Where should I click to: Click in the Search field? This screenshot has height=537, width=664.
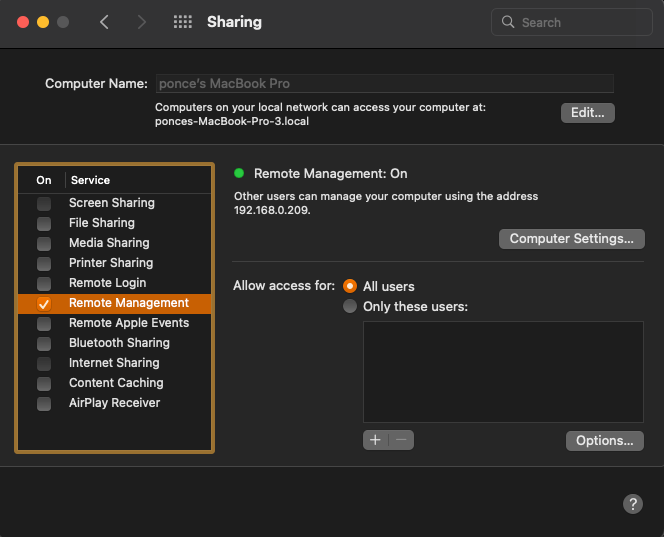pyautogui.click(x=572, y=22)
